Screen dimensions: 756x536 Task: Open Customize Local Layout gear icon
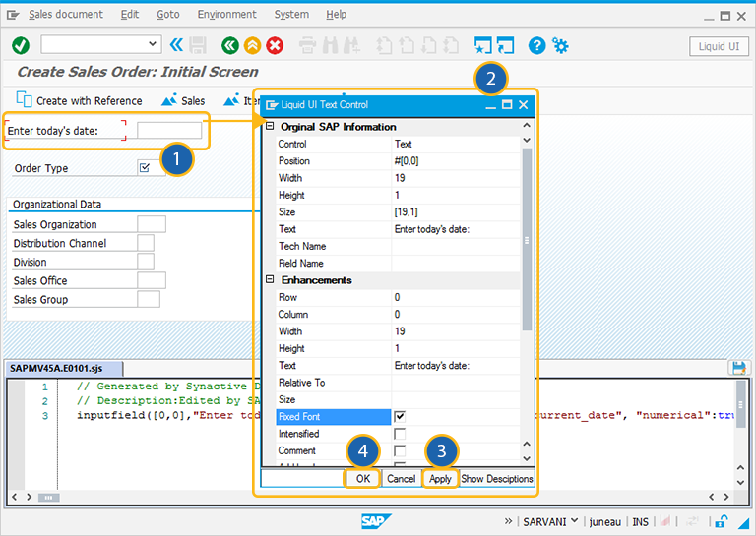pyautogui.click(x=560, y=46)
